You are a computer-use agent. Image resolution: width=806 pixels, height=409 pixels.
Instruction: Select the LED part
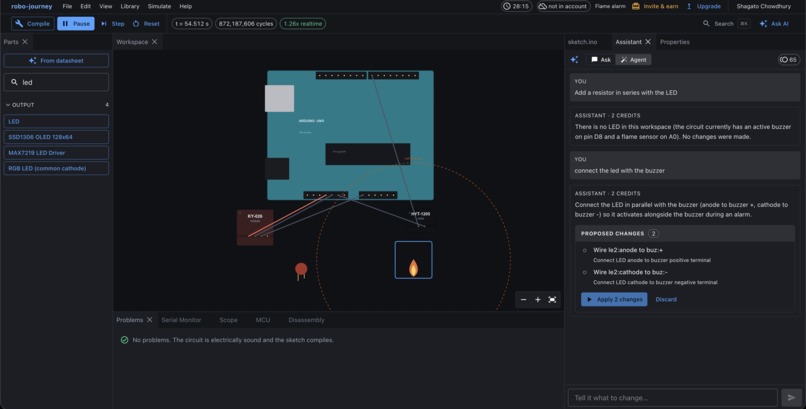[x=57, y=122]
